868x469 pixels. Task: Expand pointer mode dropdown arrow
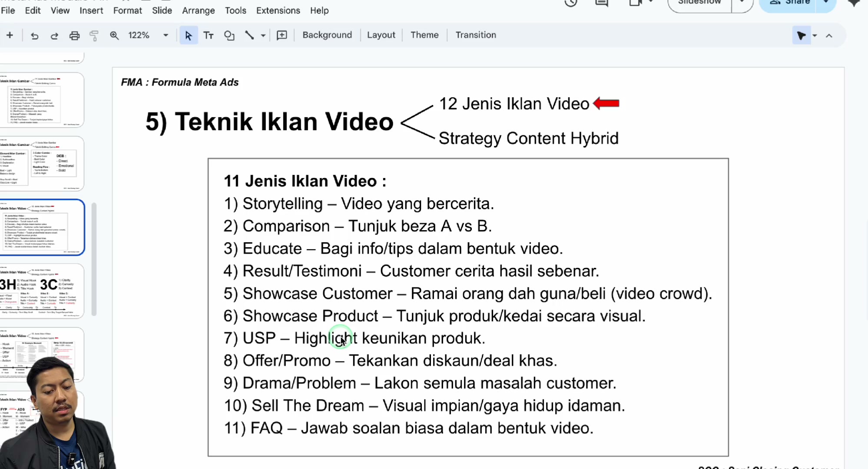coord(815,36)
